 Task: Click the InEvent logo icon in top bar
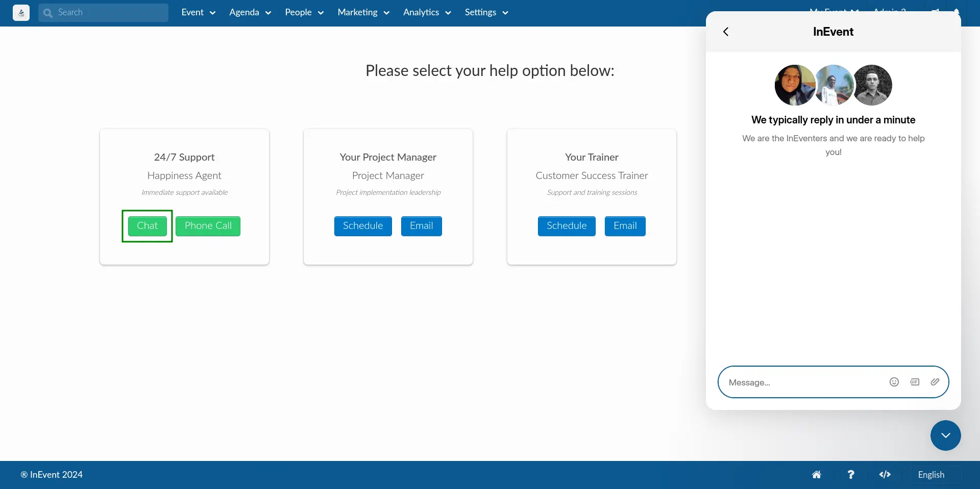point(21,13)
